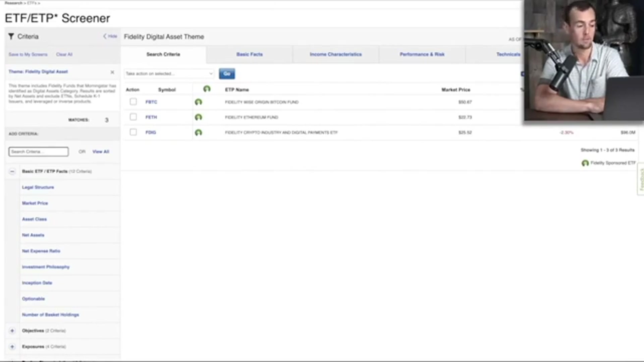Expand the Objectives criteria section

(x=12, y=331)
